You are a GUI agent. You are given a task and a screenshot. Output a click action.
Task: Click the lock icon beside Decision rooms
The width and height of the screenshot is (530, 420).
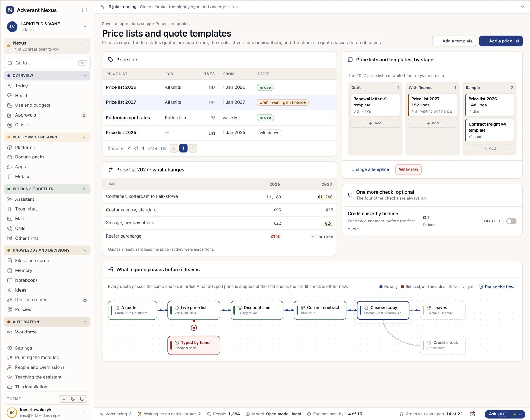coord(85,300)
